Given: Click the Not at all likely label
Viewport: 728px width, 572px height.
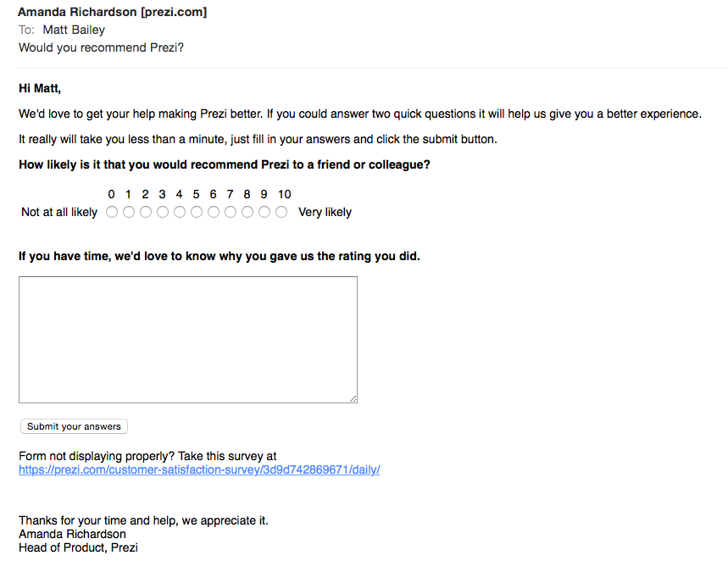Looking at the screenshot, I should click(x=59, y=212).
